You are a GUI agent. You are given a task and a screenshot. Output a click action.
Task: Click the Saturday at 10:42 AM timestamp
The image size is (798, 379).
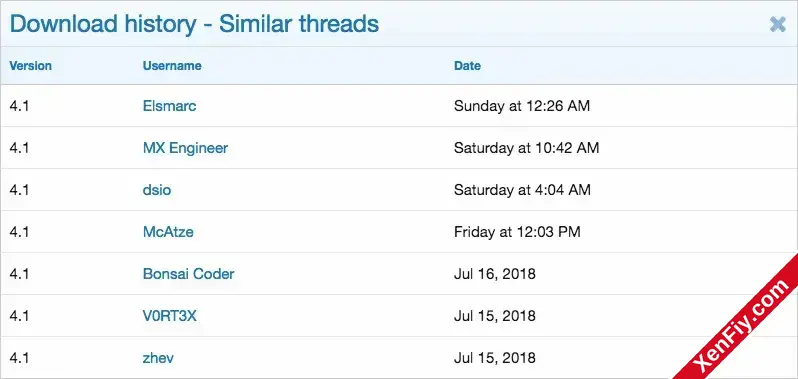[526, 148]
